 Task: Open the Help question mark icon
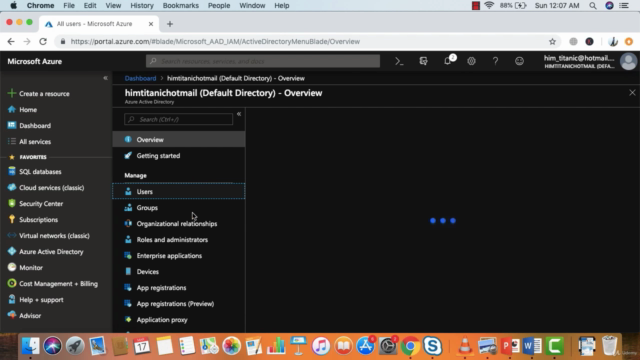[495, 61]
